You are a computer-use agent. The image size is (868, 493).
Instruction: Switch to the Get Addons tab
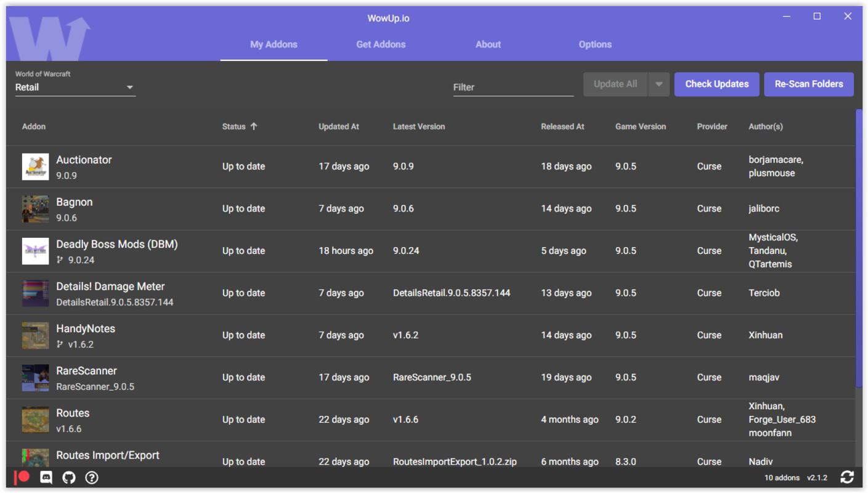pos(381,44)
